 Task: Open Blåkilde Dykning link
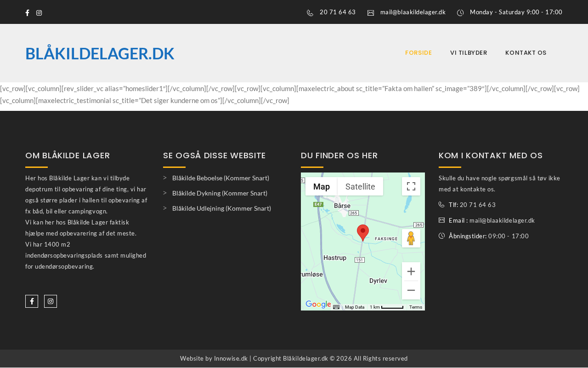pos(220,193)
